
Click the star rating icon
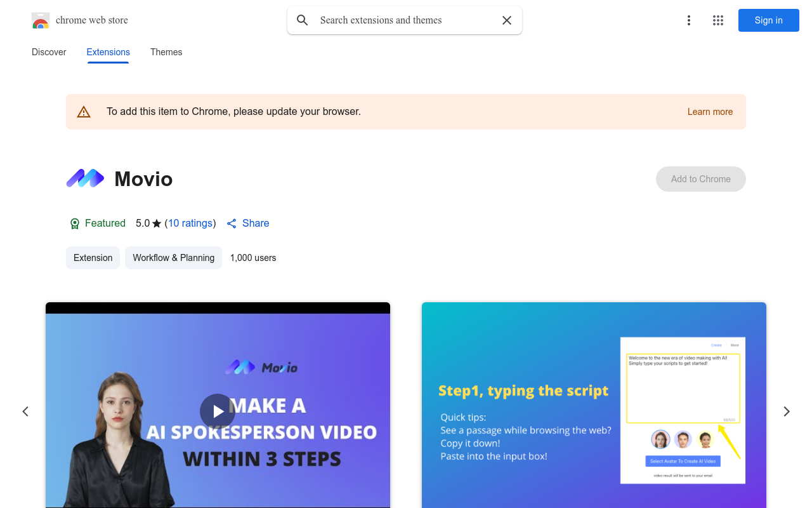[157, 224]
